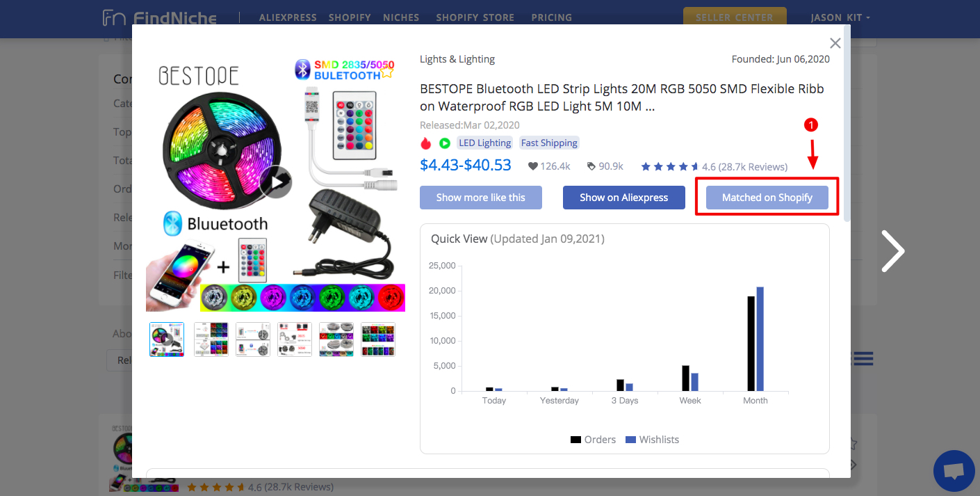Toggle the Wishlists legend in the chart
Viewport: 980px width, 496px height.
pyautogui.click(x=651, y=439)
